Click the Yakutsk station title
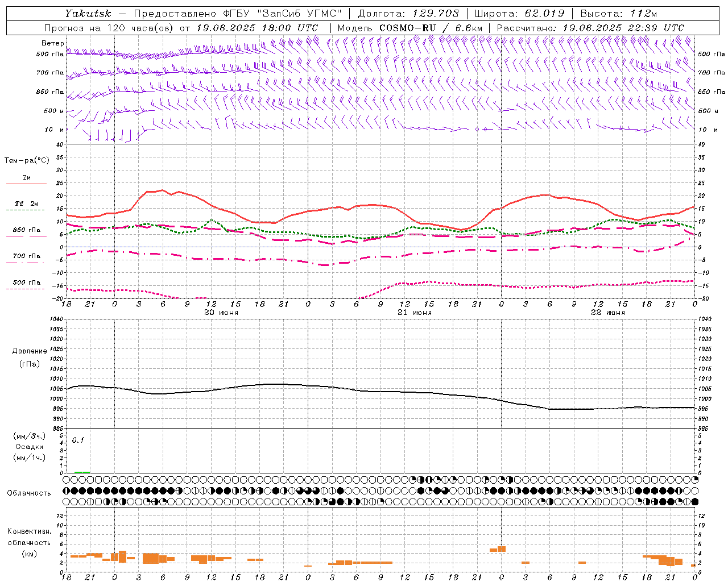The height and width of the screenshot is (582, 728). (x=88, y=14)
